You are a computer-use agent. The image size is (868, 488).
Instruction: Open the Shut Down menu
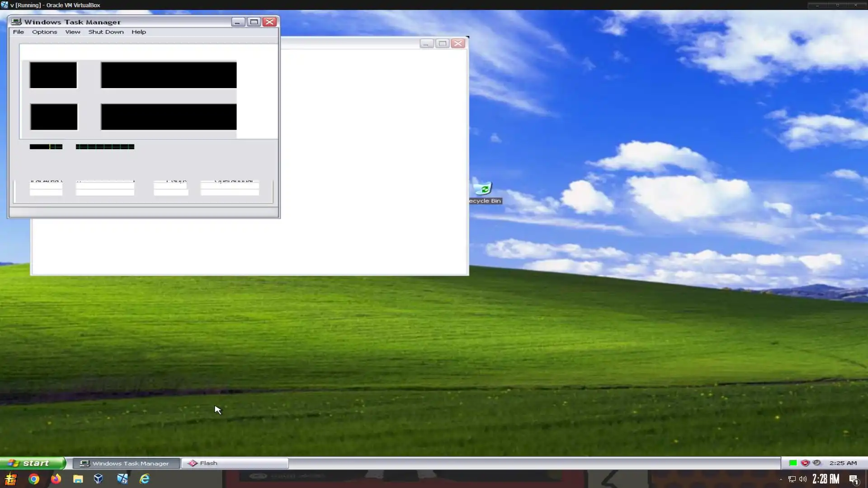pyautogui.click(x=106, y=32)
